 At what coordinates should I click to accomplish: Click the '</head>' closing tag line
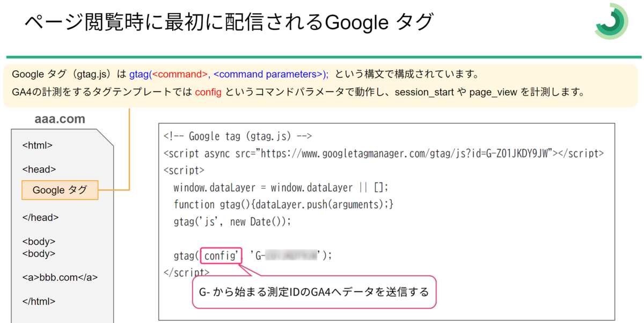coord(41,217)
